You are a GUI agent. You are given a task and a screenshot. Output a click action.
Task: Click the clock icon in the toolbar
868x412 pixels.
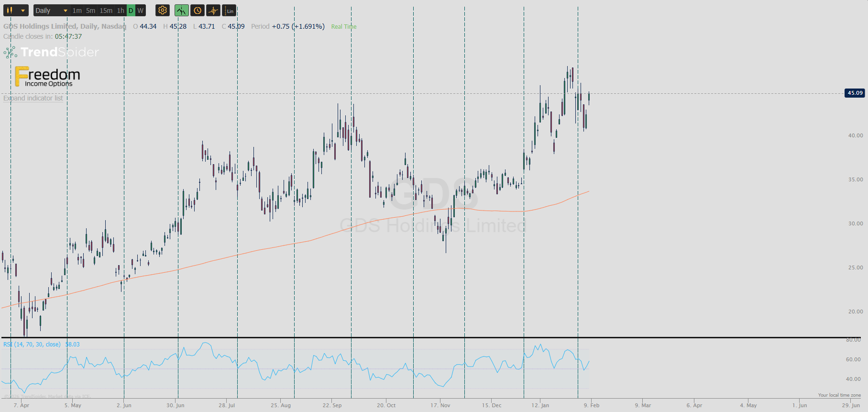(197, 11)
